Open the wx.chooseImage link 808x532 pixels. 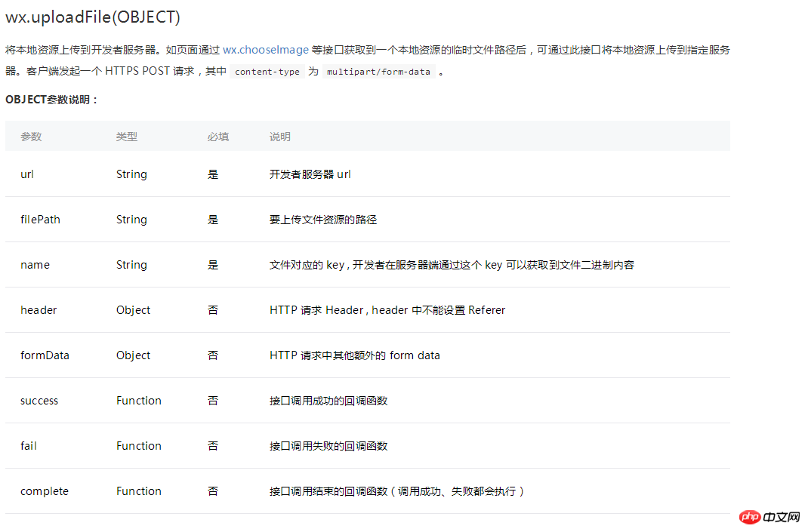[x=265, y=50]
